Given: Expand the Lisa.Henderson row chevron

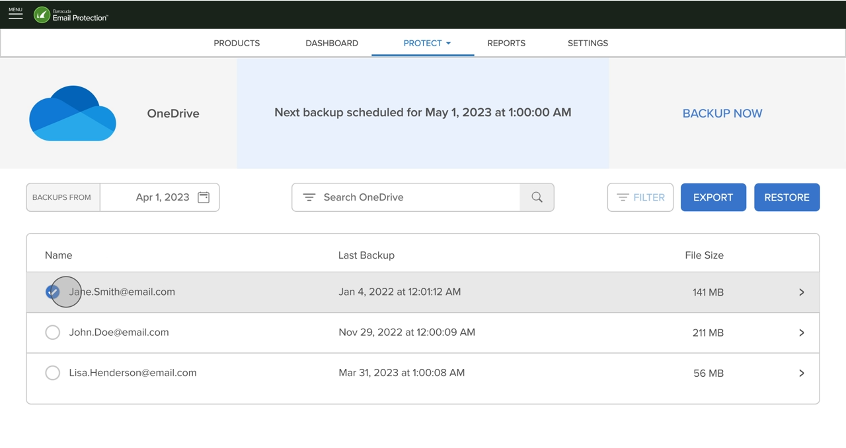Looking at the screenshot, I should pyautogui.click(x=801, y=373).
